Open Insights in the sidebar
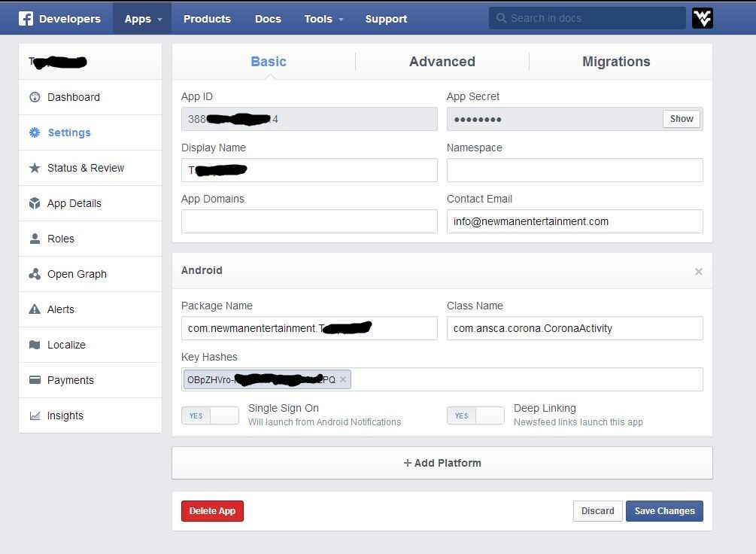This screenshot has width=756, height=554. [90, 415]
